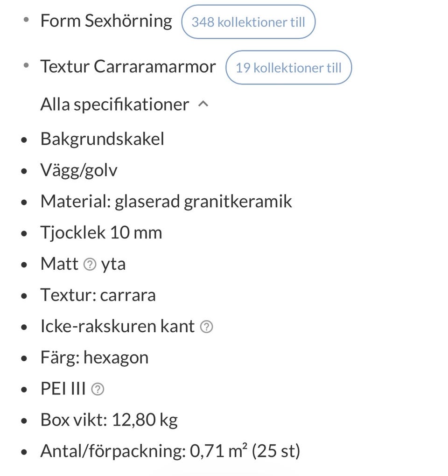Click the Färg: hexagon specification
Screen dimensions: 448x476
[94, 358]
